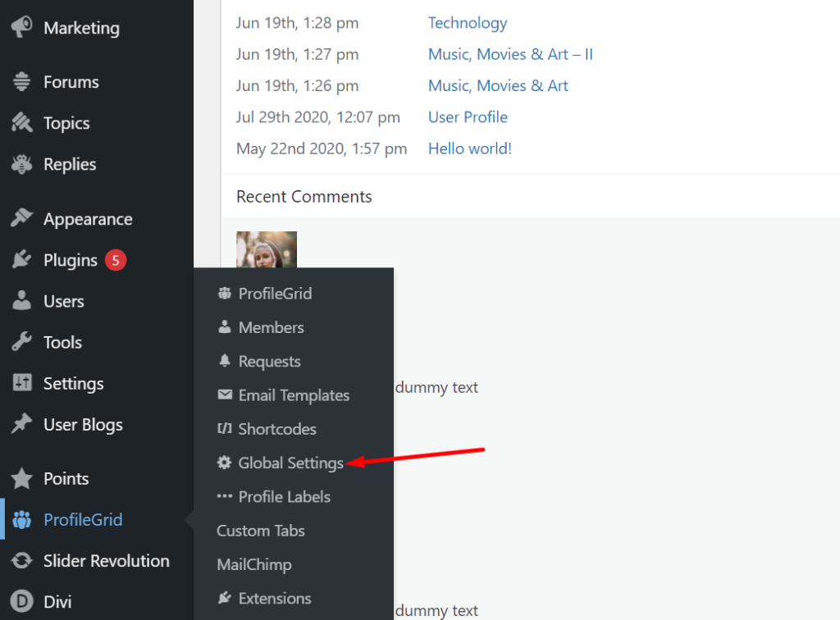The width and height of the screenshot is (840, 620).
Task: Click the Hello world! post link
Action: (x=469, y=148)
